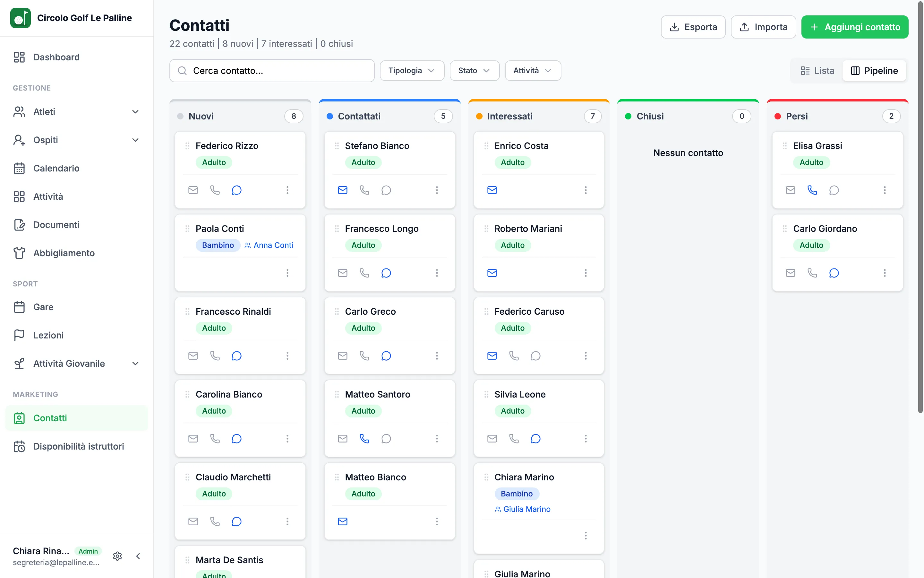Click the drag handle on Carolina Bianco's card
The width and height of the screenshot is (924, 578).
pyautogui.click(x=187, y=395)
